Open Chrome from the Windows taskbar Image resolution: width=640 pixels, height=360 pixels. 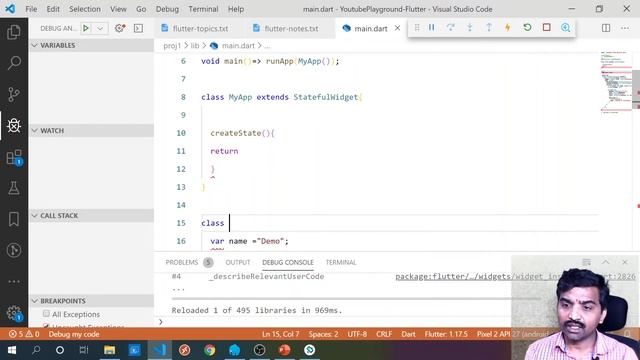(x=209, y=350)
